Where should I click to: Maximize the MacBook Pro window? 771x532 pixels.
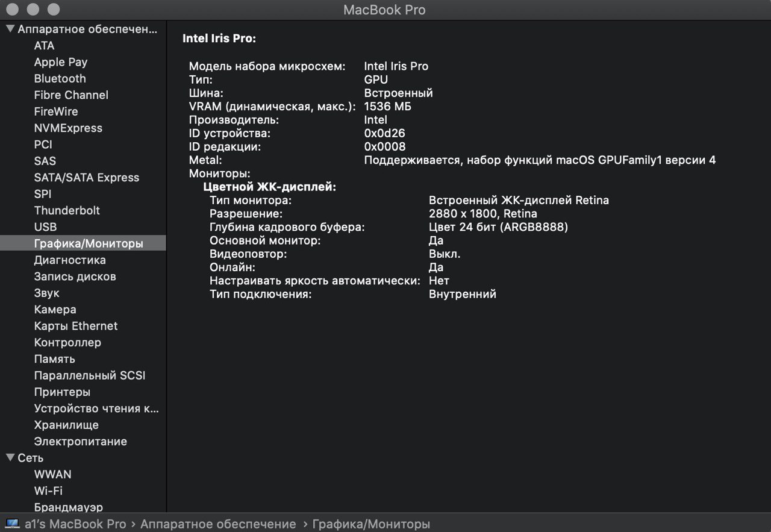click(54, 10)
